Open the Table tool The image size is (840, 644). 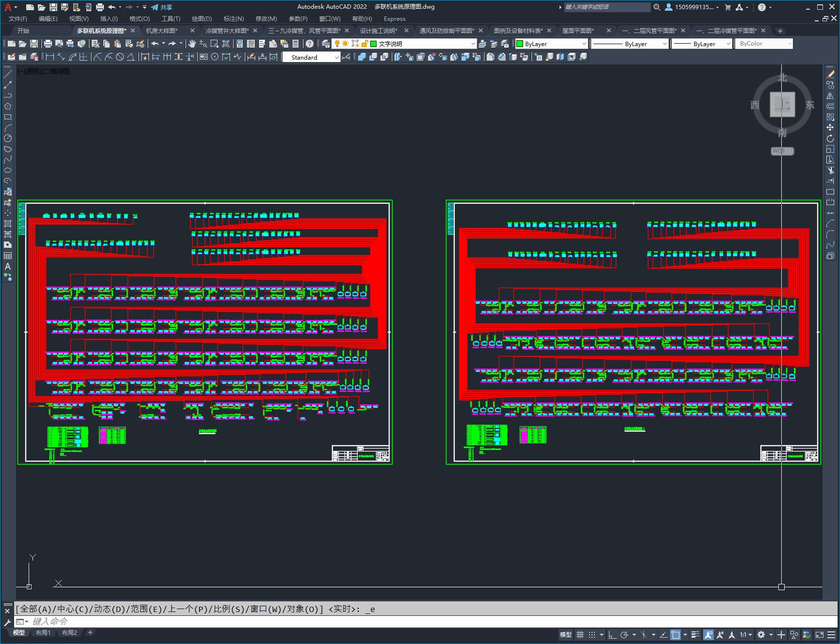(x=8, y=256)
